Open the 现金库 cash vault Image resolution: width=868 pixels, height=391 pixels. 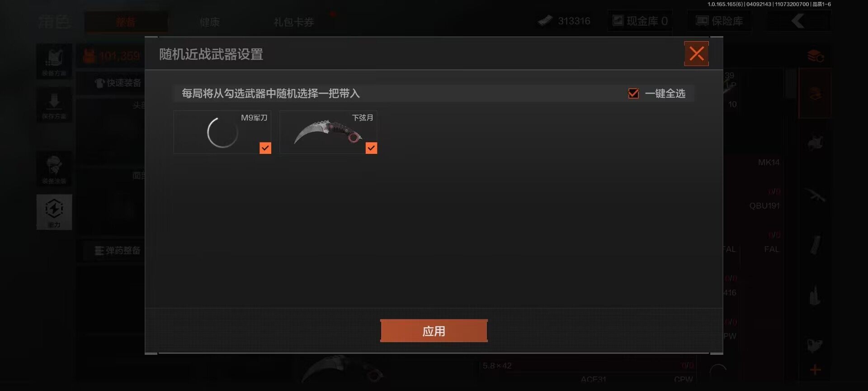point(640,21)
